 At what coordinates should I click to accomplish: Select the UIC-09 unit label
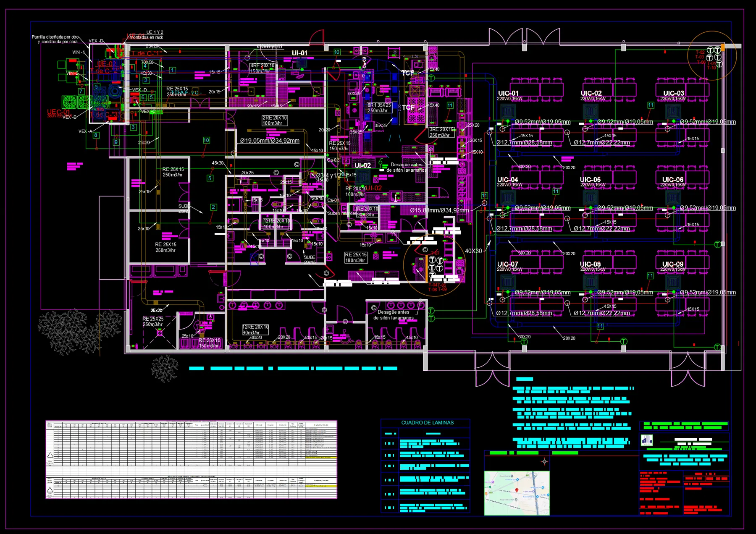point(673,264)
